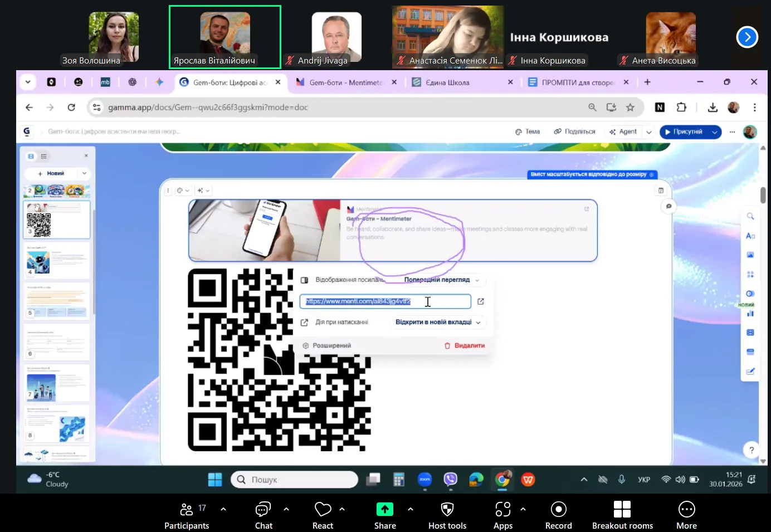This screenshot has width=771, height=532.
Task: Open Chrome's tab search dropdown
Action: coord(27,82)
